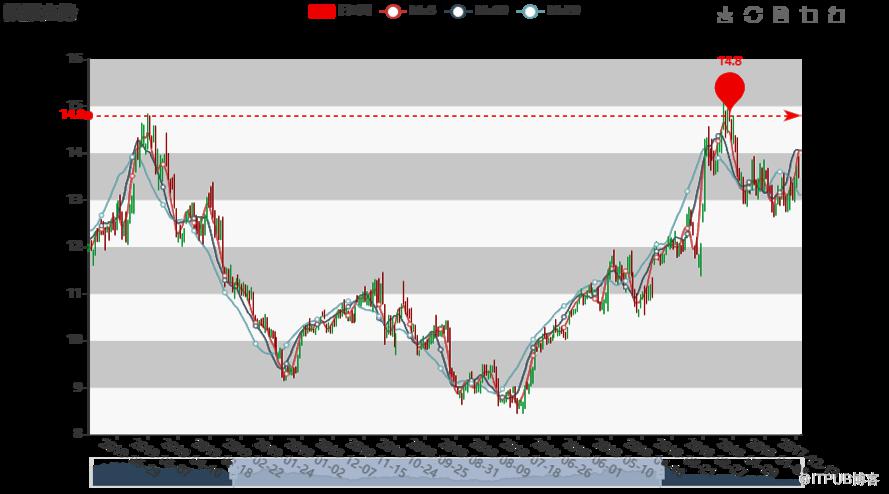Click the left unselected part of the zoom slider
The height and width of the screenshot is (494, 889).
tap(162, 473)
